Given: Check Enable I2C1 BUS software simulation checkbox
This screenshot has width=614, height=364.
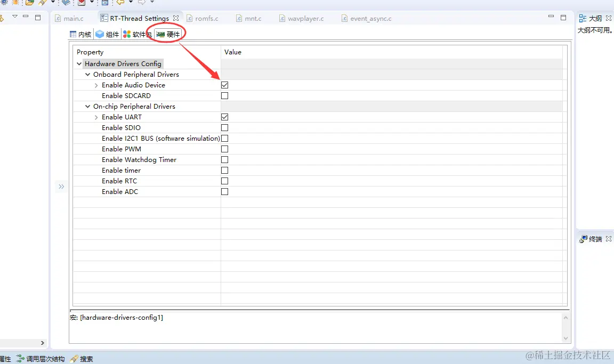Looking at the screenshot, I should click(224, 138).
